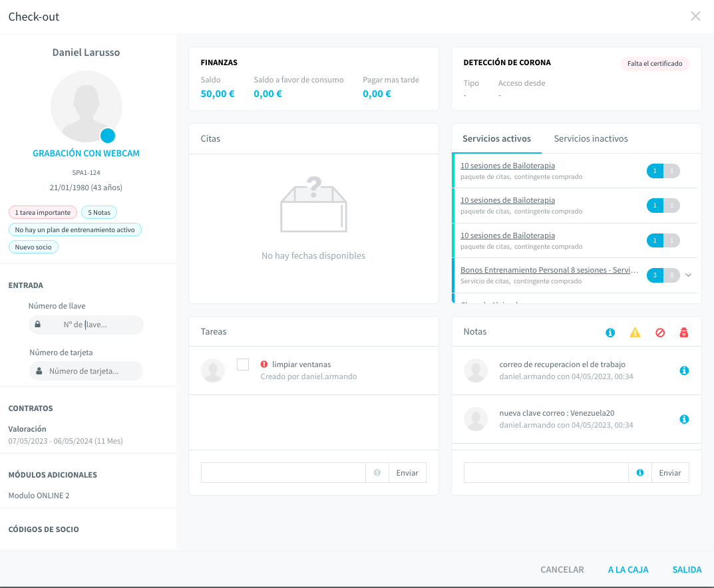Image resolution: width=714 pixels, height=588 pixels.
Task: Select the yellow warning triangle filter in Notas
Action: click(x=635, y=333)
